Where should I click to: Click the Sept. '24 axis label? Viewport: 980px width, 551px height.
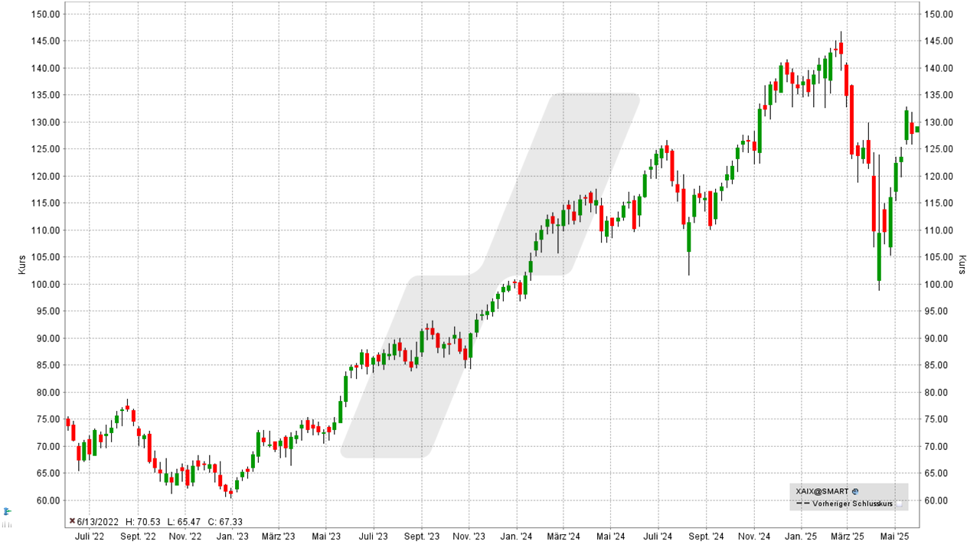click(706, 537)
